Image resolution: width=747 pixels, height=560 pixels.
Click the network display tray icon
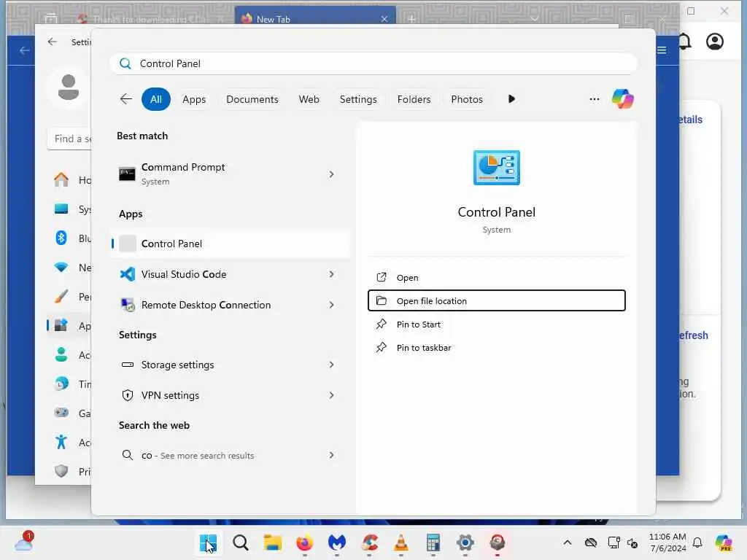coord(614,542)
